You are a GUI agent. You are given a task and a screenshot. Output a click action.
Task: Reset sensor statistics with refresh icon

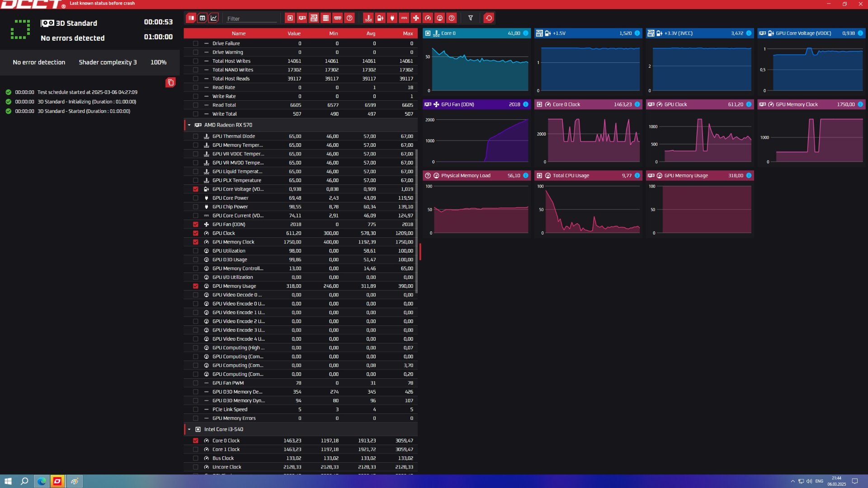[489, 18]
